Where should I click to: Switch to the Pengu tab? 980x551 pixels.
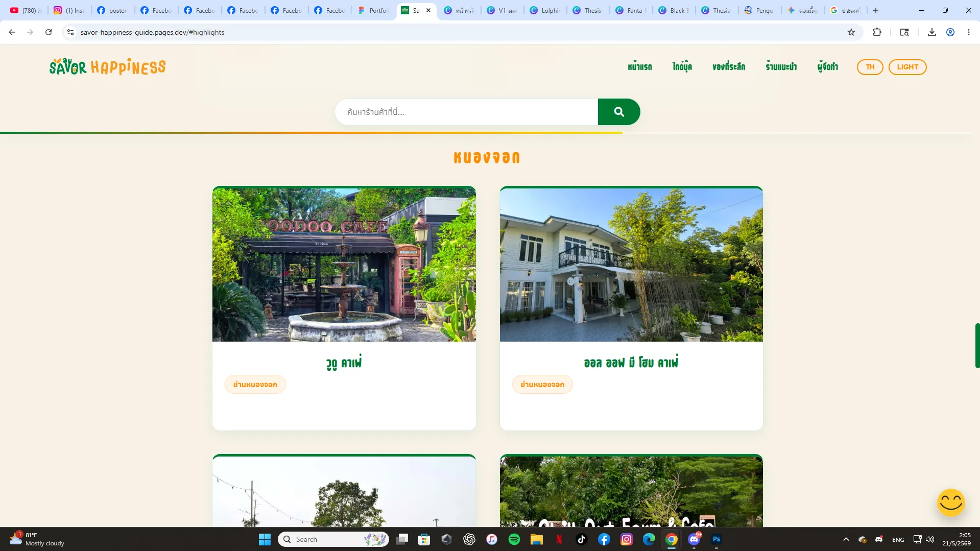760,10
